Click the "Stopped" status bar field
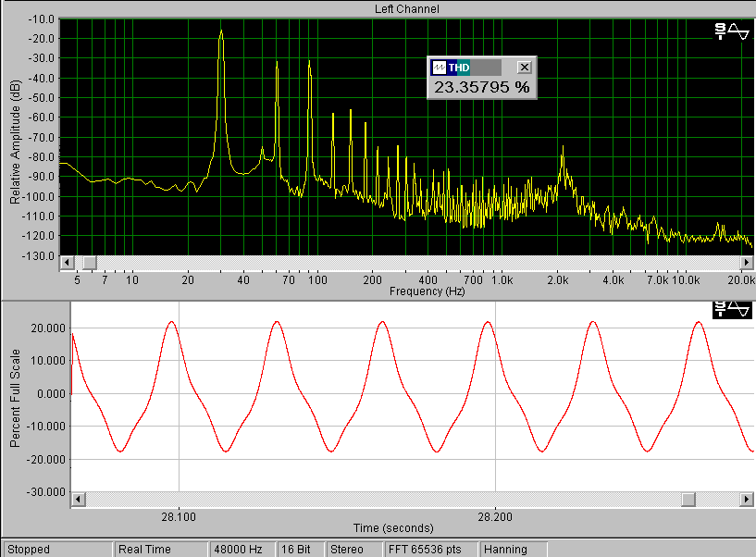Image resolution: width=756 pixels, height=557 pixels. pos(58,550)
